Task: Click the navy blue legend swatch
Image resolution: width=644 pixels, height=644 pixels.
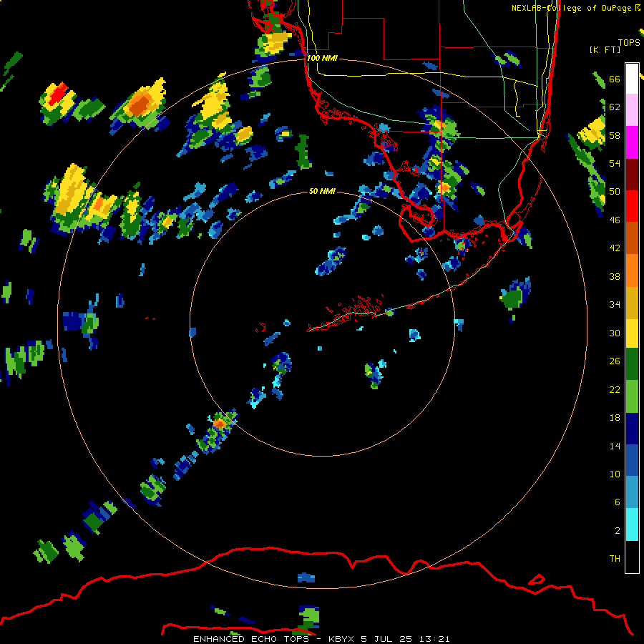Action: (632, 429)
